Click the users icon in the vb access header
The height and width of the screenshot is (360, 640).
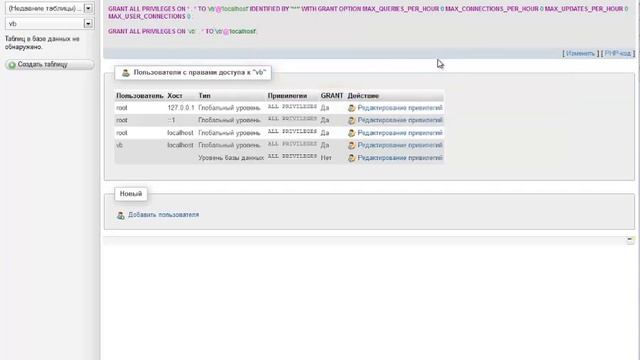coord(126,73)
